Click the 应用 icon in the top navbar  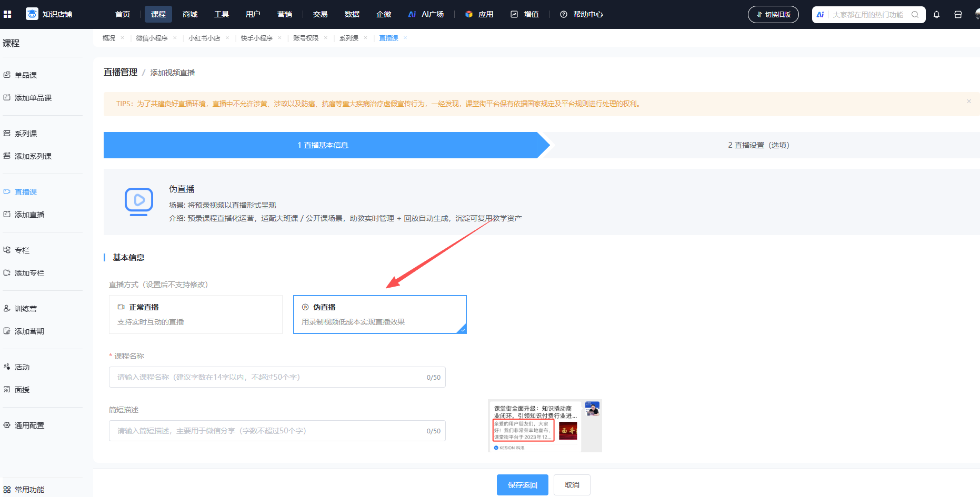[468, 14]
